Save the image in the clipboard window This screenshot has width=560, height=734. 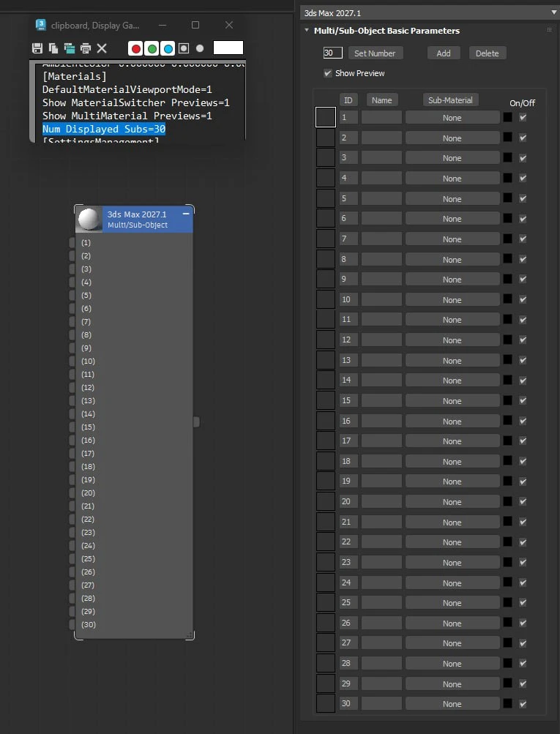pos(37,48)
